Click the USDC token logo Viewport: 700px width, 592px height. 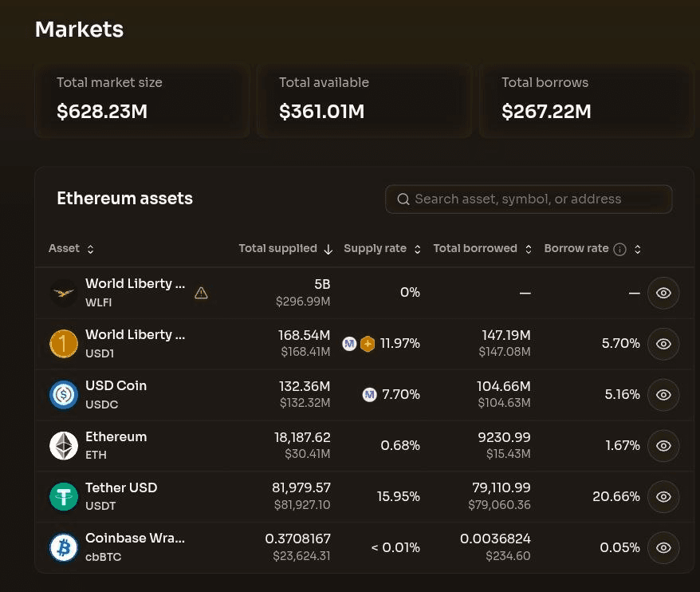(64, 395)
